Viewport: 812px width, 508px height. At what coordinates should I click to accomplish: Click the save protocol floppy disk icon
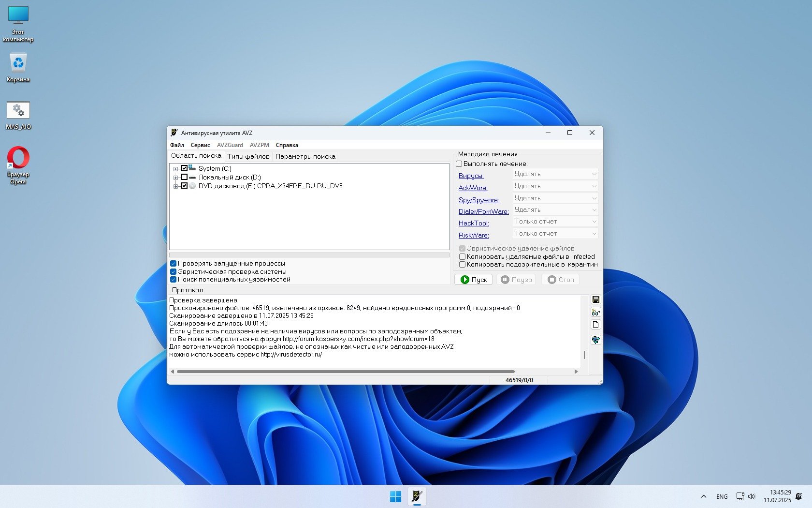click(595, 299)
